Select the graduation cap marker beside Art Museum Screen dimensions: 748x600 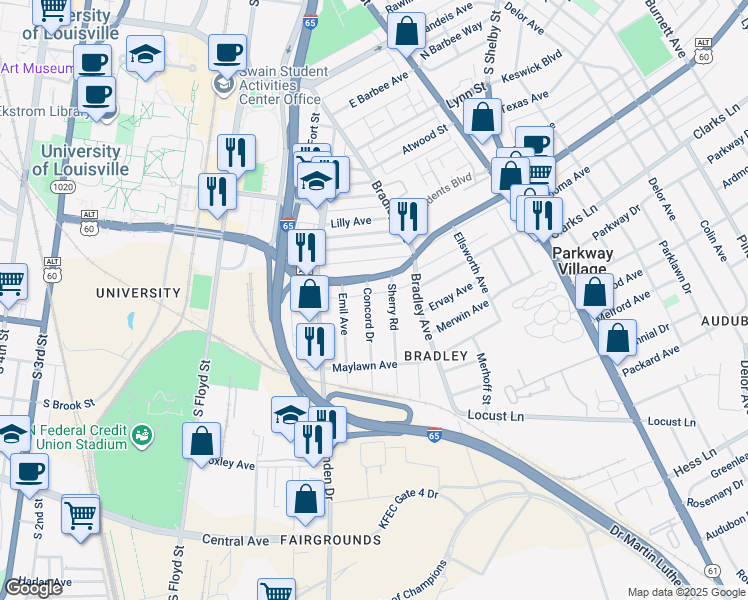pyautogui.click(x=146, y=54)
